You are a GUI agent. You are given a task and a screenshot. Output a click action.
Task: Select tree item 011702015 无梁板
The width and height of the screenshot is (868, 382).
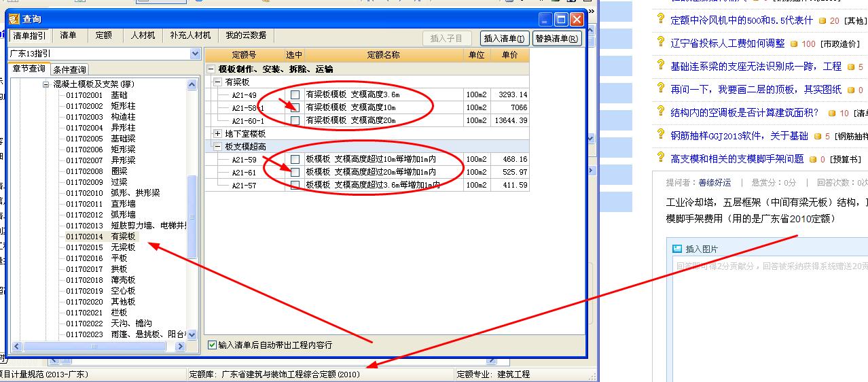pos(101,247)
